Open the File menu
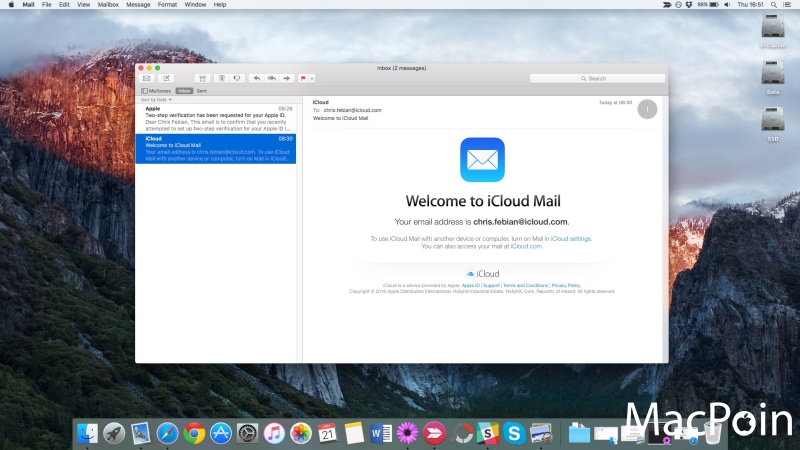This screenshot has width=800, height=450. [46, 5]
